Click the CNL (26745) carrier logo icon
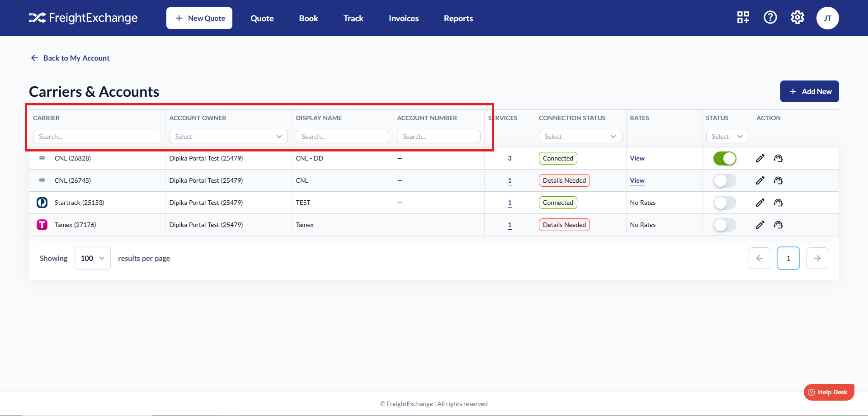Viewport: 868px width, 416px height. [42, 180]
